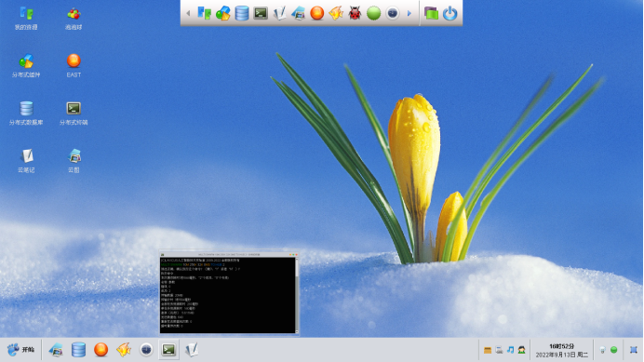Open 泡泡球 colorful balls desktop icon
The image size is (644, 362).
[74, 19]
